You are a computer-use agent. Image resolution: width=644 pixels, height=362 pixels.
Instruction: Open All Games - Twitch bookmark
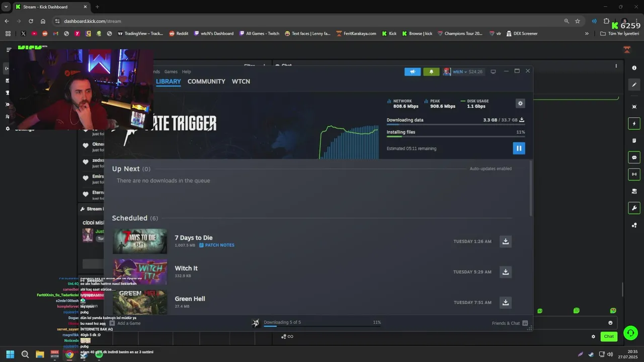tap(259, 34)
